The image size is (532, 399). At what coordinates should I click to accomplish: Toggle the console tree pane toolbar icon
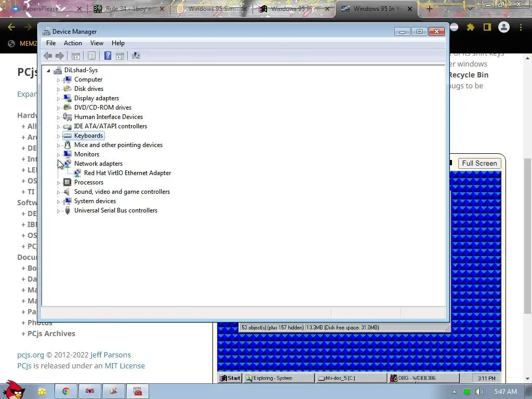pos(76,56)
